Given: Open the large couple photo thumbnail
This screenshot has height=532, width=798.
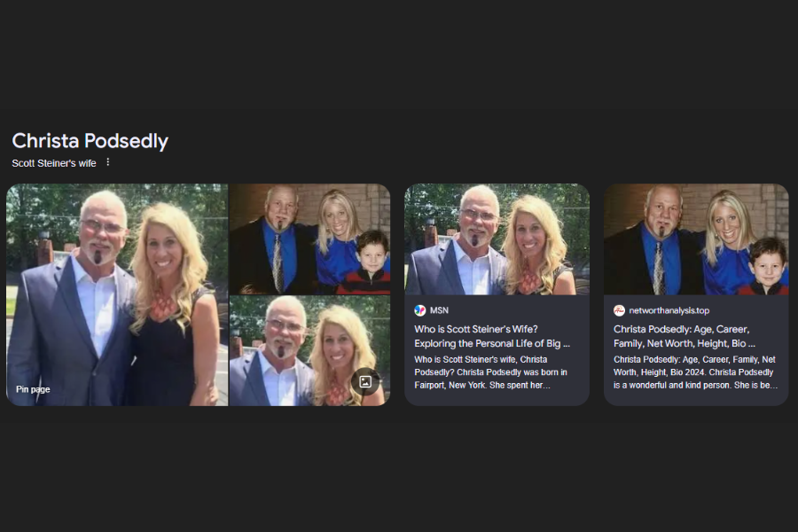Looking at the screenshot, I should 117,294.
